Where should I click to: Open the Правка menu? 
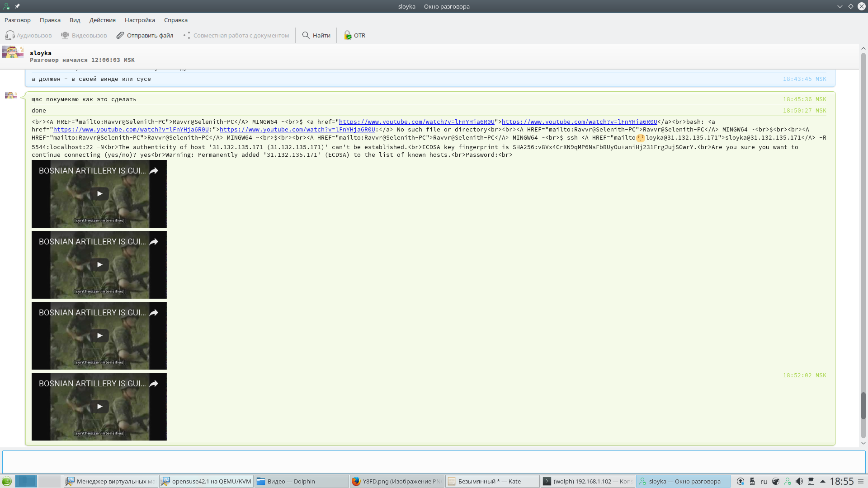[50, 20]
